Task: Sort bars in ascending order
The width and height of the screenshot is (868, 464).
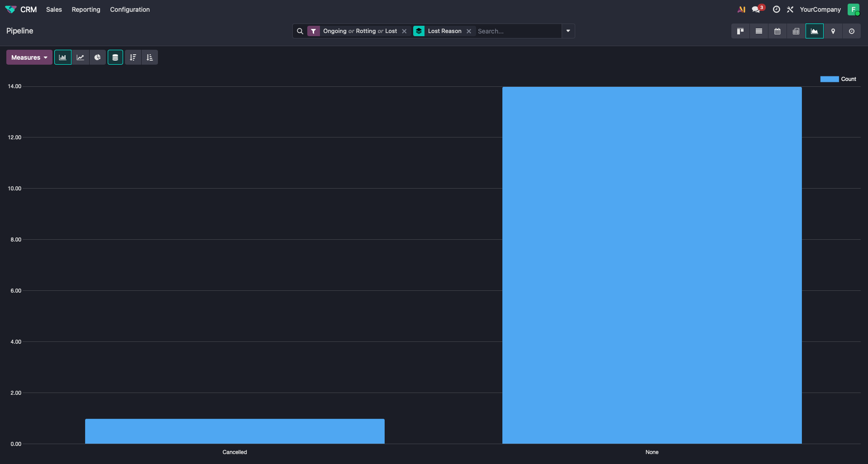Action: click(x=150, y=57)
